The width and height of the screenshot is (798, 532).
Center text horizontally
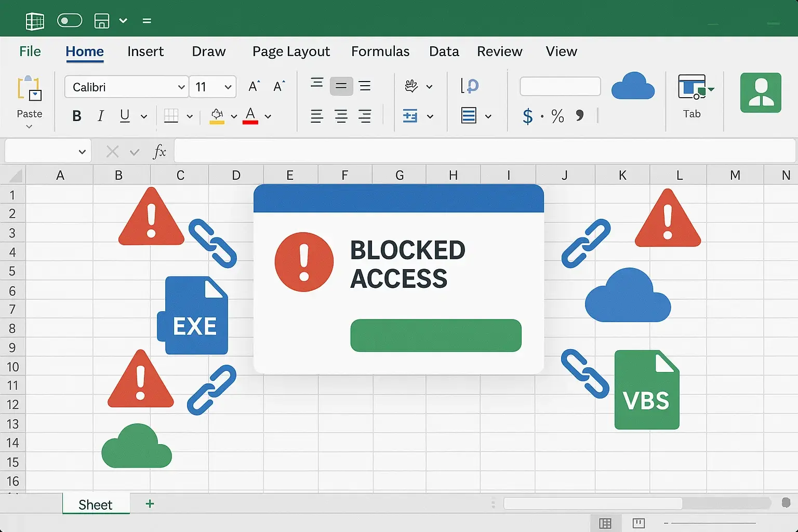[341, 116]
